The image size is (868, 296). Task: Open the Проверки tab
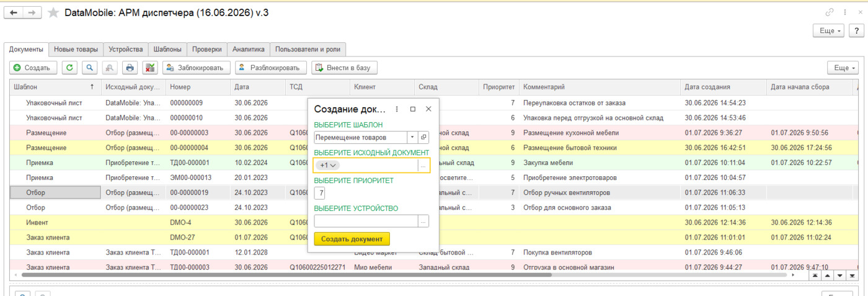click(207, 49)
